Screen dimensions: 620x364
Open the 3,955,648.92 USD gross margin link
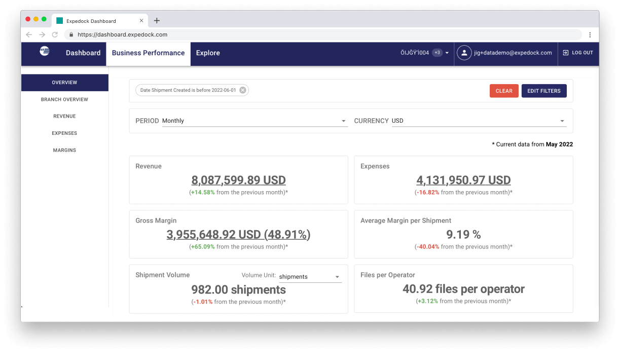pyautogui.click(x=239, y=235)
